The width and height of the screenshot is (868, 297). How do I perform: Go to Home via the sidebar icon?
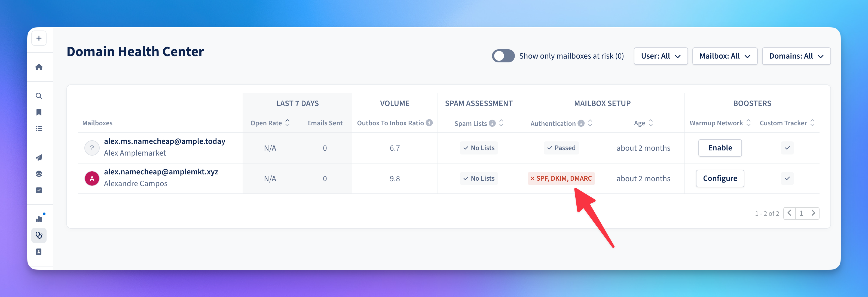[39, 67]
